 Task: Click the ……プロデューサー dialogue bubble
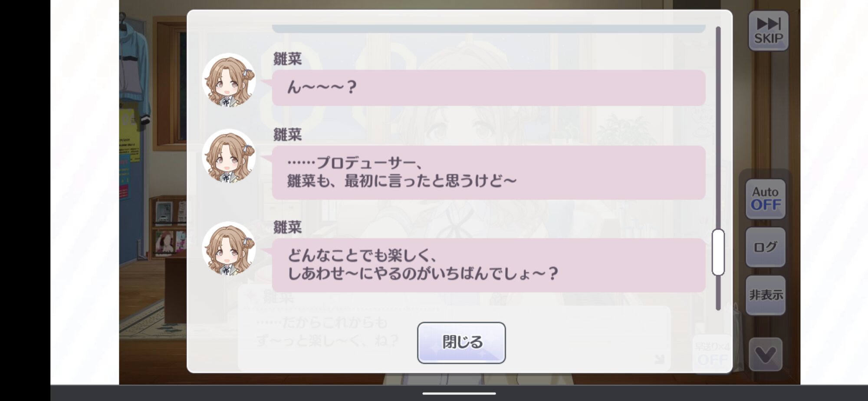[x=489, y=172]
